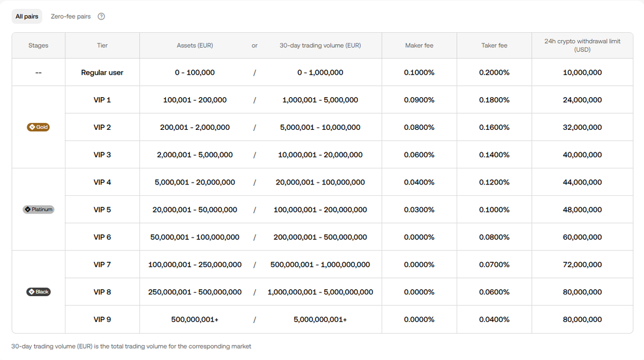The height and width of the screenshot is (360, 644).
Task: Click the Platinum stage badge
Action: (39, 209)
